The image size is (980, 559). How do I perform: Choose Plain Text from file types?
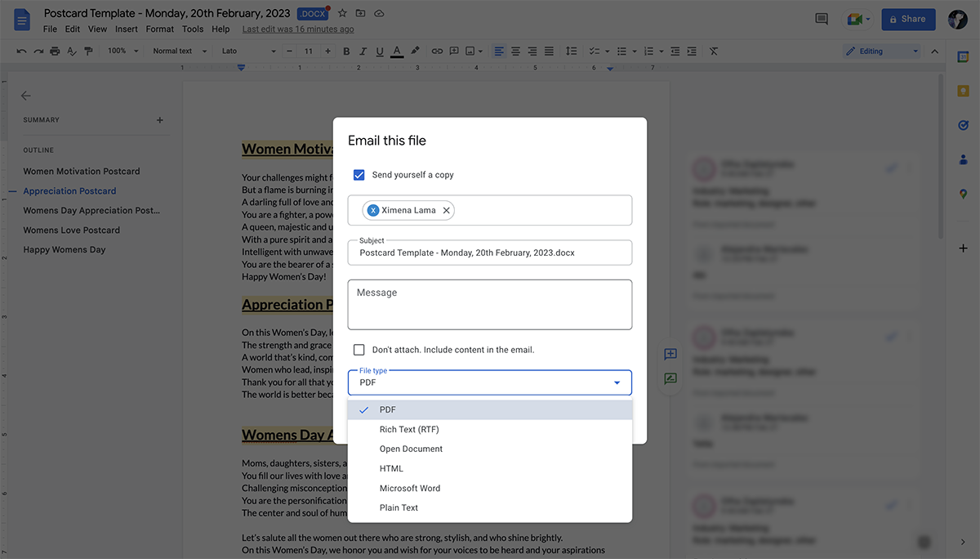pos(399,508)
